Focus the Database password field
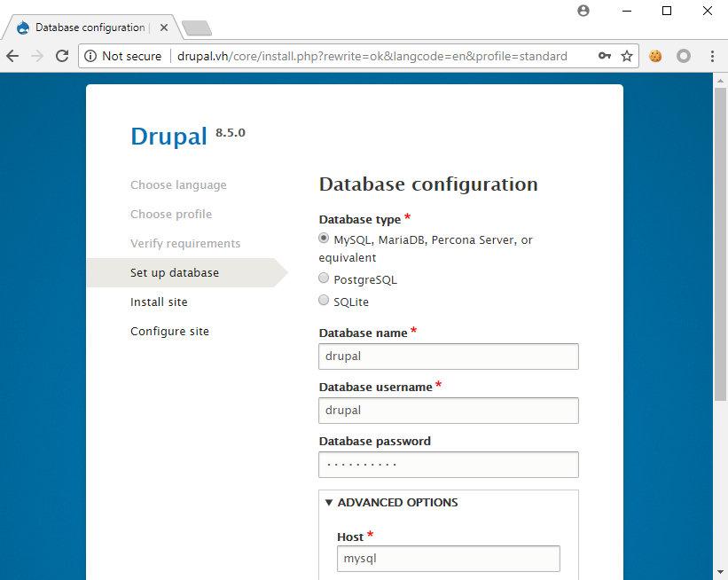Screen dimensions: 728x580 click(x=448, y=465)
